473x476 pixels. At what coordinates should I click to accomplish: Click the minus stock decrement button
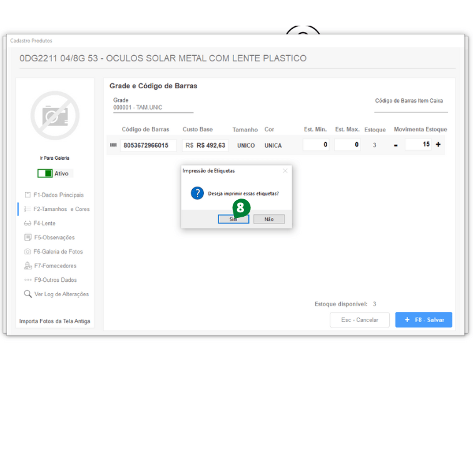[x=395, y=145]
